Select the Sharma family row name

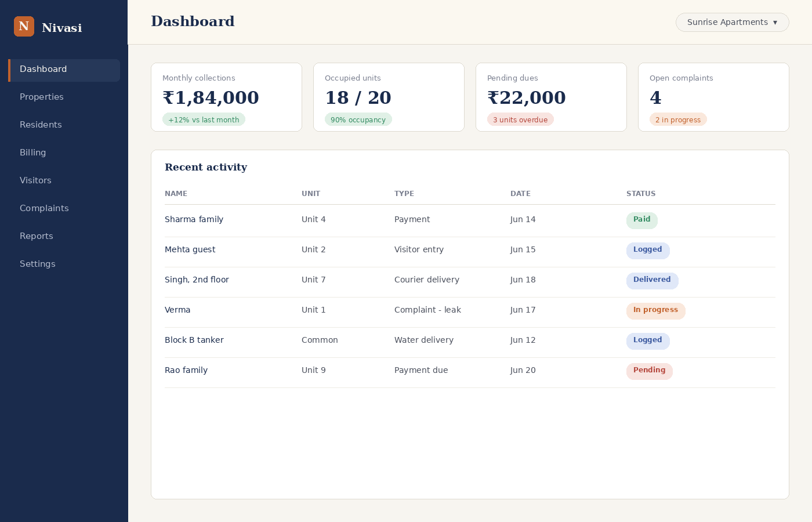coord(194,219)
